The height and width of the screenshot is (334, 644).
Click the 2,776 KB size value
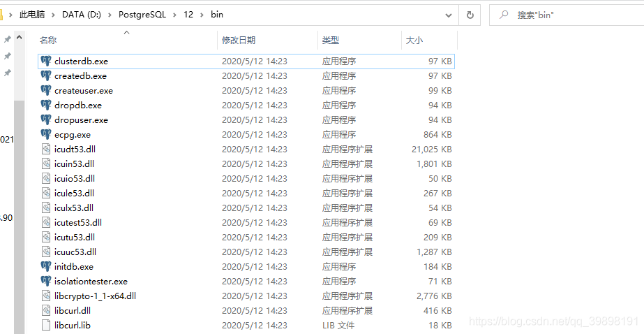click(434, 296)
